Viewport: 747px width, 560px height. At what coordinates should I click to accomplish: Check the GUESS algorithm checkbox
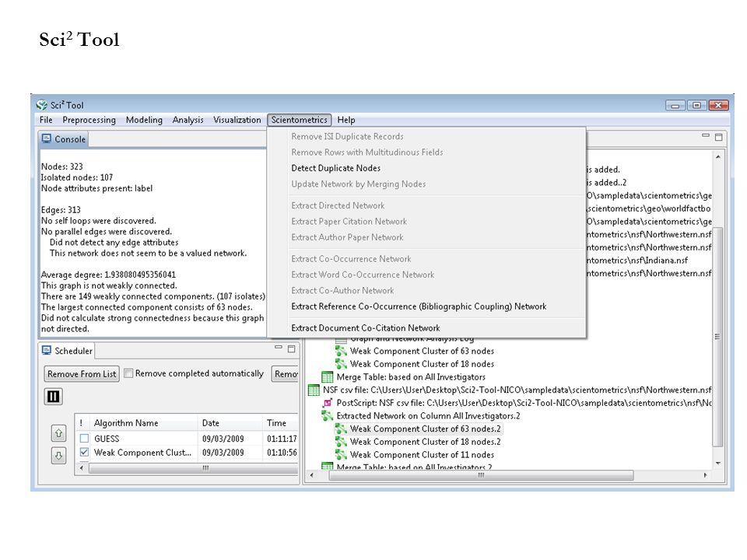click(x=84, y=438)
